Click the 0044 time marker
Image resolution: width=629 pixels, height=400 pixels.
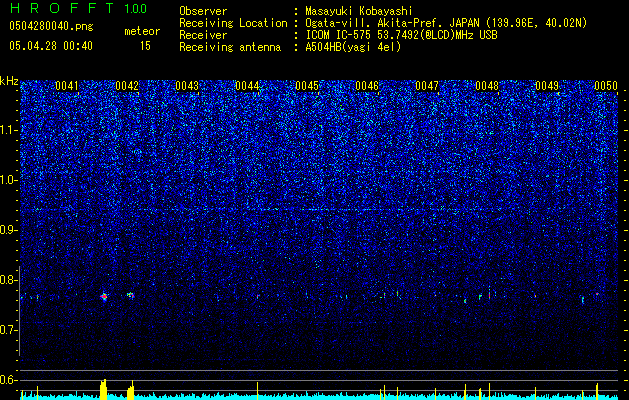pyautogui.click(x=247, y=86)
